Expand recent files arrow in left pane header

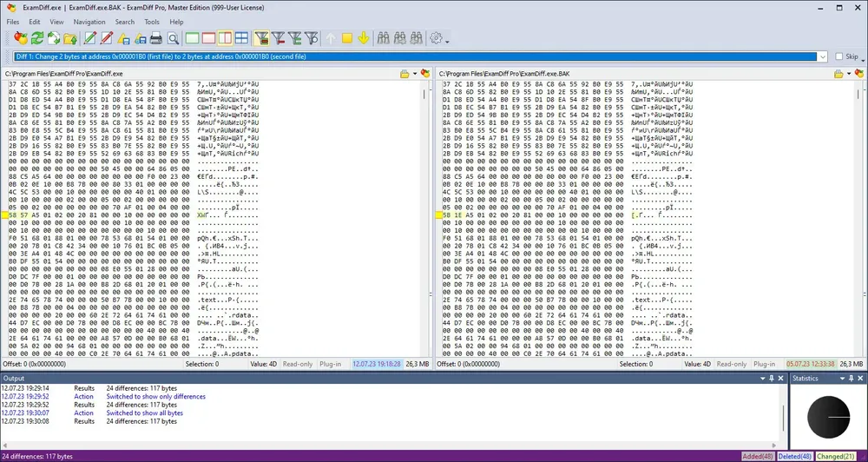(x=415, y=74)
